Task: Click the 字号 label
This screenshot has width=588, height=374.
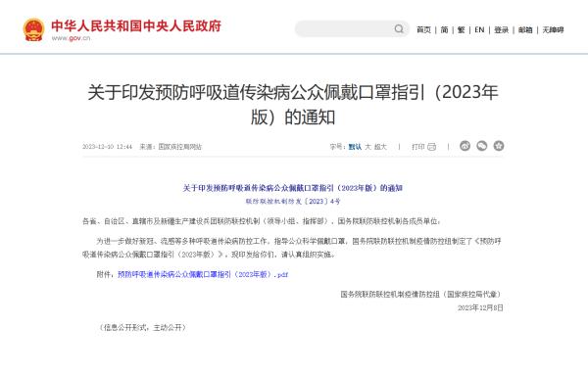Action: (337, 147)
